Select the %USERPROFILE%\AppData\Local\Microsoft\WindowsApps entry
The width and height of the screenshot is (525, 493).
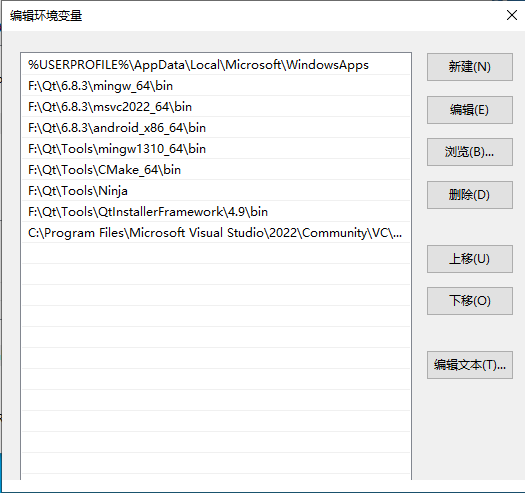pyautogui.click(x=216, y=65)
